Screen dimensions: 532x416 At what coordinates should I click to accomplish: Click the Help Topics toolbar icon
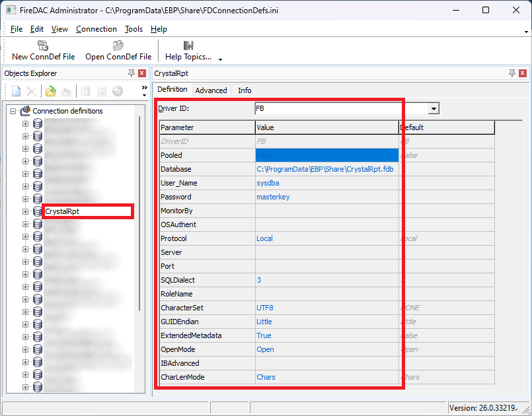(188, 46)
